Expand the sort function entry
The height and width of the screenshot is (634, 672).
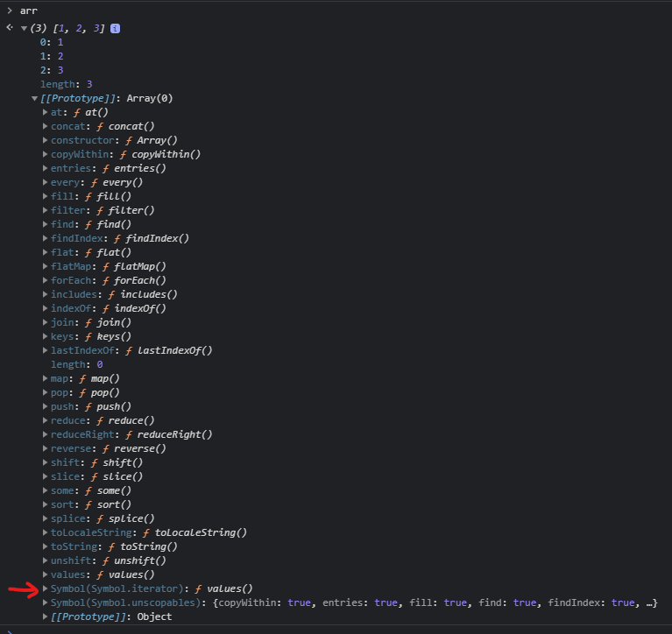[45, 505]
